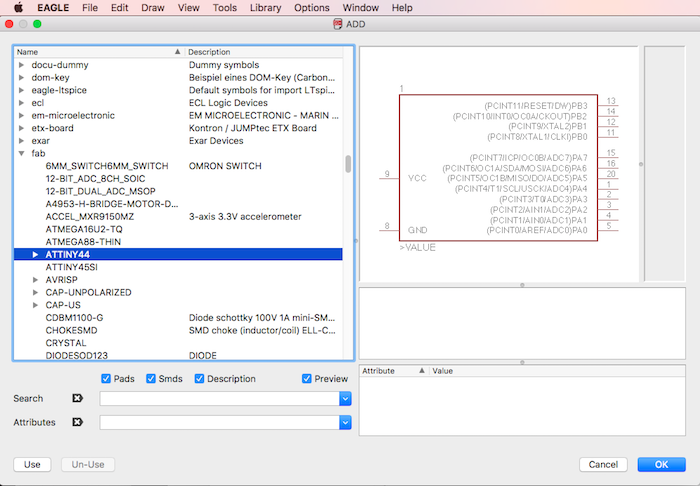The image size is (700, 486).
Task: Click the '3-axis 3.3V accelerometer' description
Action: click(x=245, y=216)
